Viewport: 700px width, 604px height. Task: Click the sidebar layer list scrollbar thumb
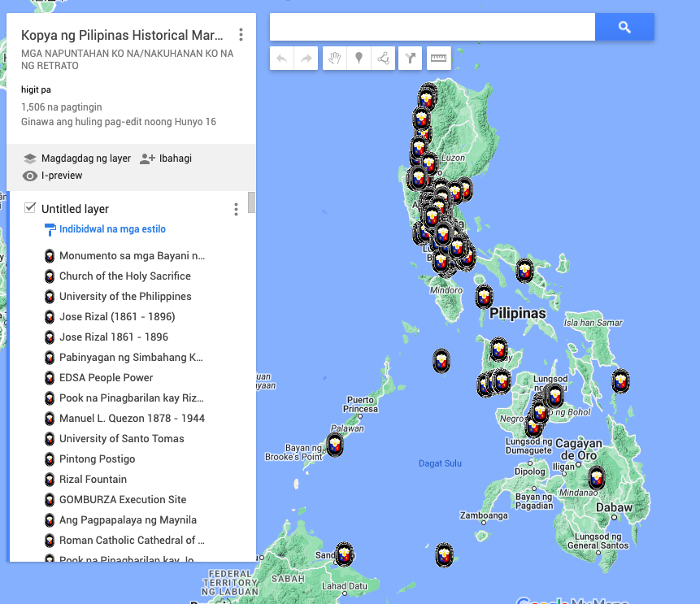(252, 202)
